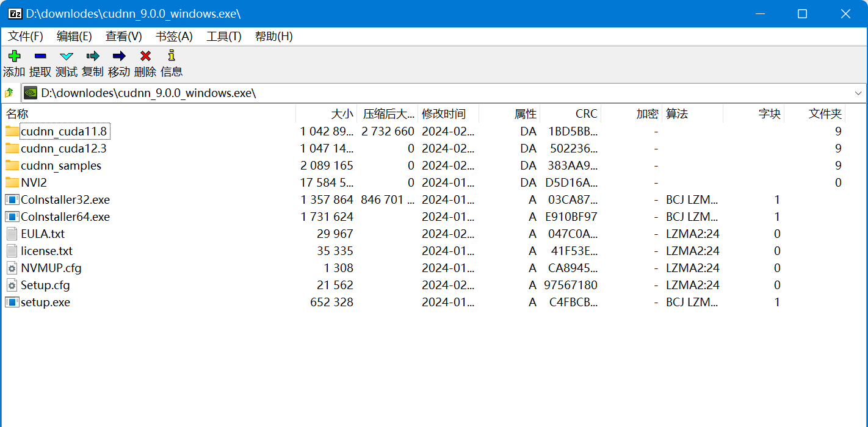Viewport: 868px width, 427px height.
Task: Click the go-up folder arrow icon
Action: click(10, 93)
